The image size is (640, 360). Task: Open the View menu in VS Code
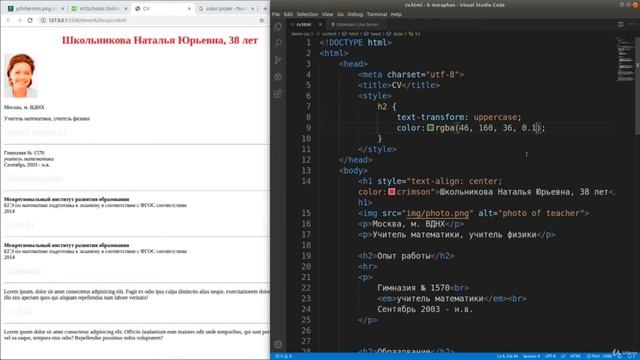tap(327, 14)
